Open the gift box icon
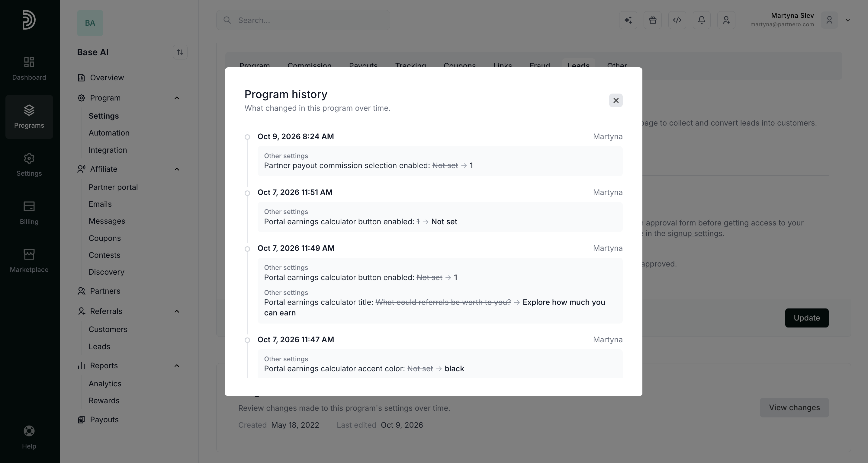This screenshot has width=868, height=463. tap(653, 20)
